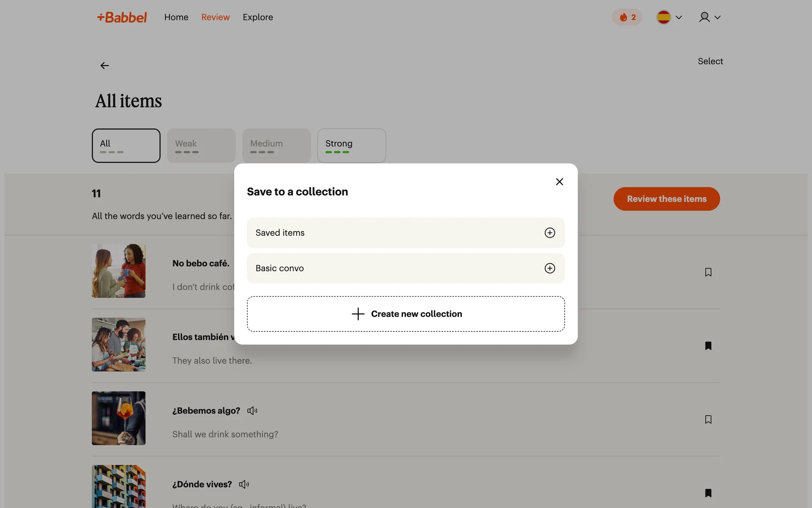Close the Save to a collection dialog
The image size is (812, 508).
tap(559, 182)
